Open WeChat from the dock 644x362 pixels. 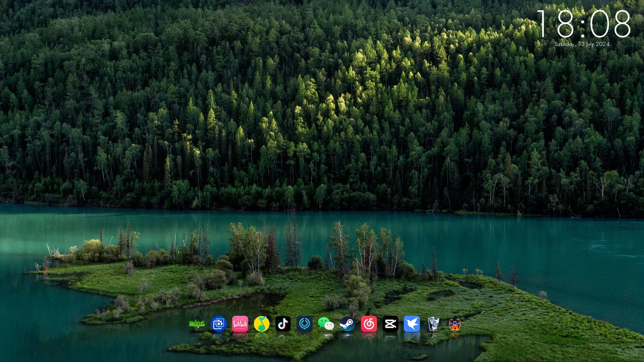coord(326,324)
